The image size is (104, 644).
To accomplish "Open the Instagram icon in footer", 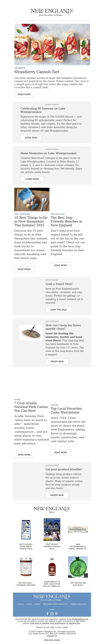I will (x=52, y=614).
